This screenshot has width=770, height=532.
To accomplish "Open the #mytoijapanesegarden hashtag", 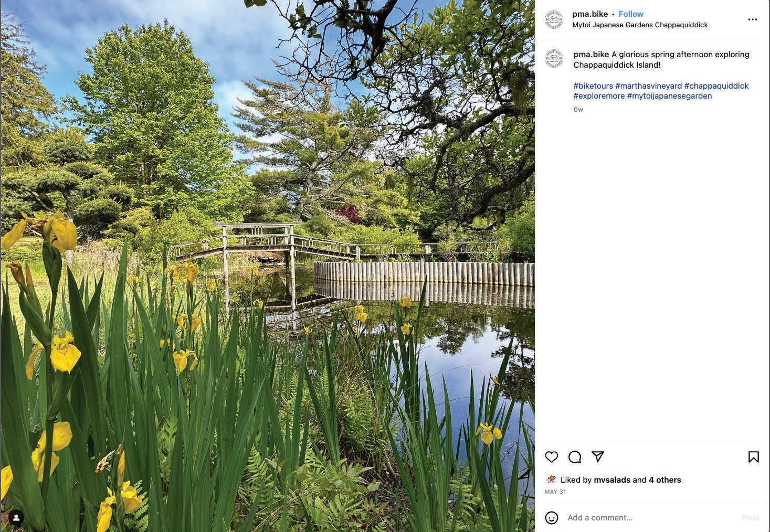I will tap(669, 96).
